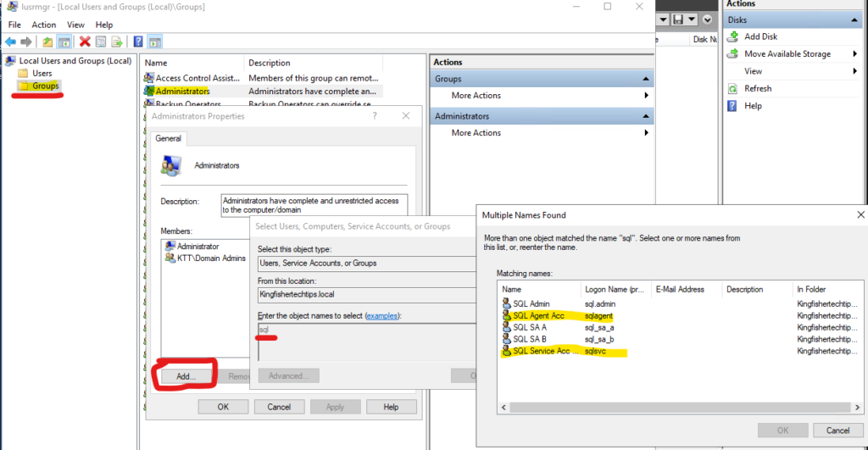Click the floppy save icon in background window

(x=678, y=19)
